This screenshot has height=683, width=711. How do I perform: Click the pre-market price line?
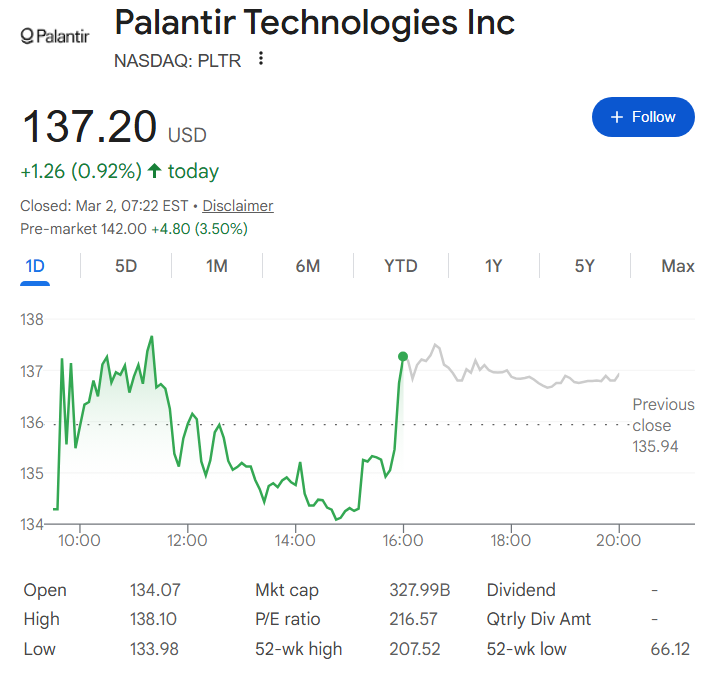134,229
